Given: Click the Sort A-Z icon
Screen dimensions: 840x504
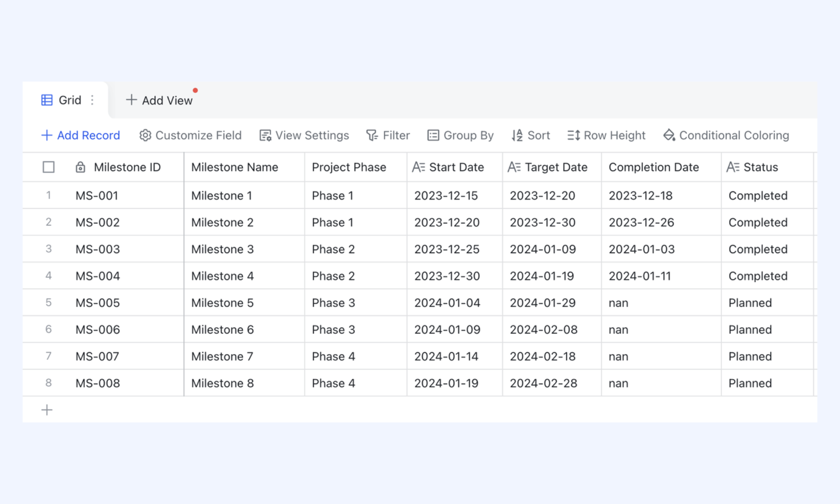Looking at the screenshot, I should point(517,135).
